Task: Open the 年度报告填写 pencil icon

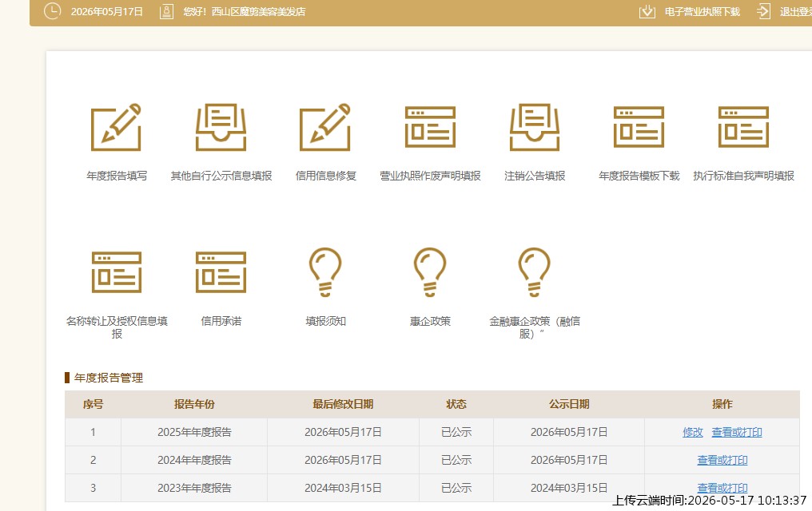Action: click(116, 127)
